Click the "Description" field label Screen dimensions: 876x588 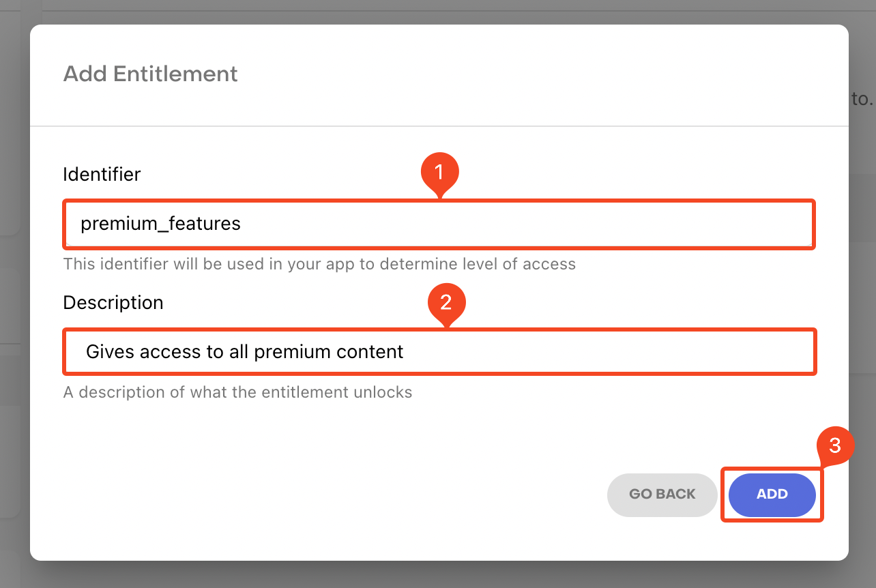(x=113, y=302)
